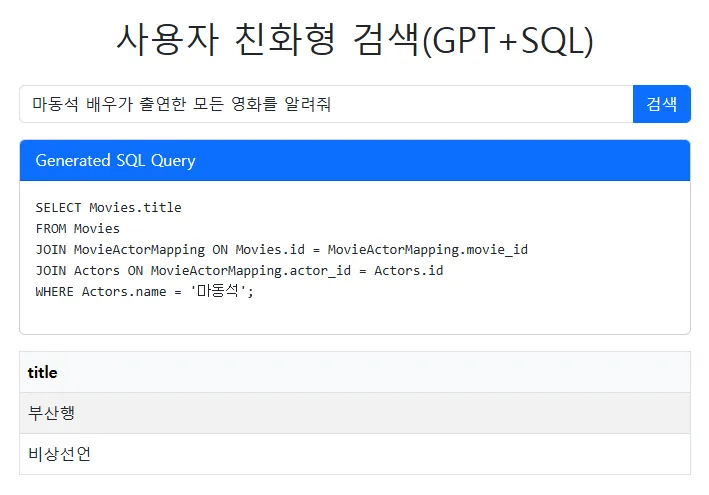Click the 사용자 친화형 검색(GPT+SQL) page heading
Screen dimensions: 709x495
click(x=354, y=40)
